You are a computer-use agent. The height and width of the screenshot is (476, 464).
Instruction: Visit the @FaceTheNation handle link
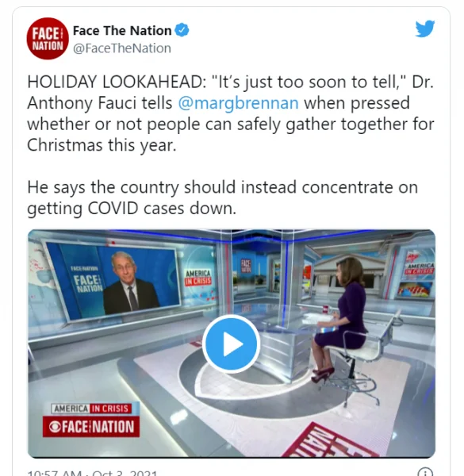coord(122,48)
